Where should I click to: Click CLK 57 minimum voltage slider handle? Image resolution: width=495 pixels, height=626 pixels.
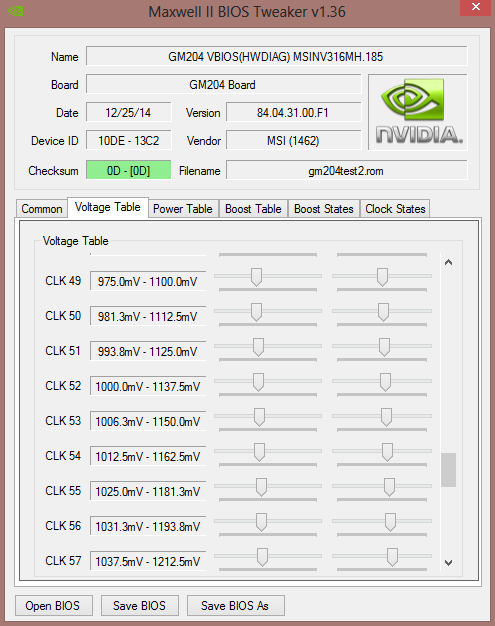coord(262,557)
